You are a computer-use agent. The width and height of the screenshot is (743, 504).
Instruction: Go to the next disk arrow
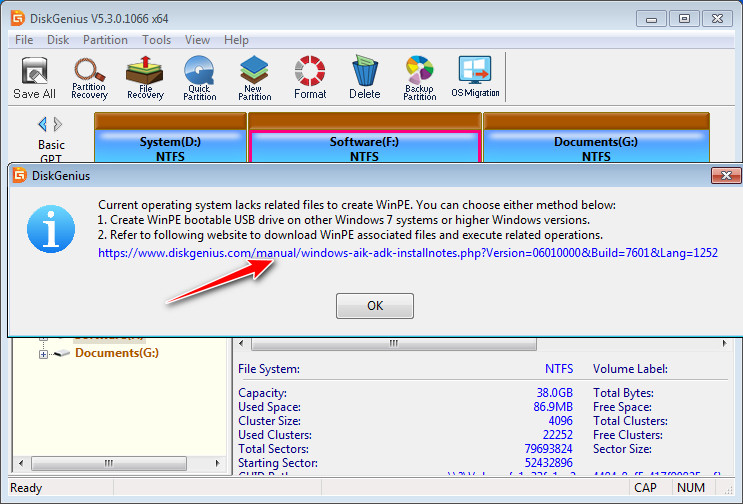pos(58,124)
